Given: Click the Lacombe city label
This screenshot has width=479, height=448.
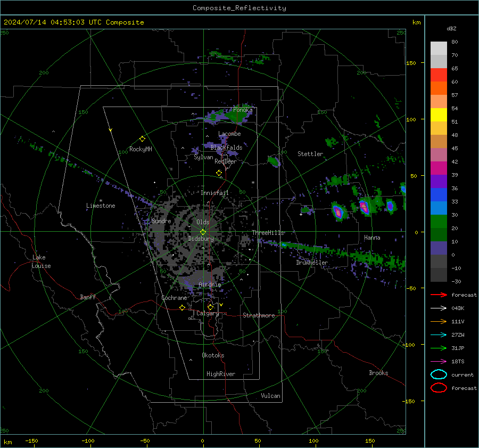Looking at the screenshot, I should tap(229, 134).
